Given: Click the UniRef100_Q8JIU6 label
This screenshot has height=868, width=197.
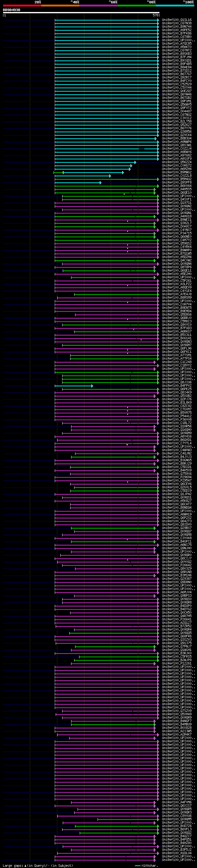Looking at the screenshot, I should (x=177, y=382).
